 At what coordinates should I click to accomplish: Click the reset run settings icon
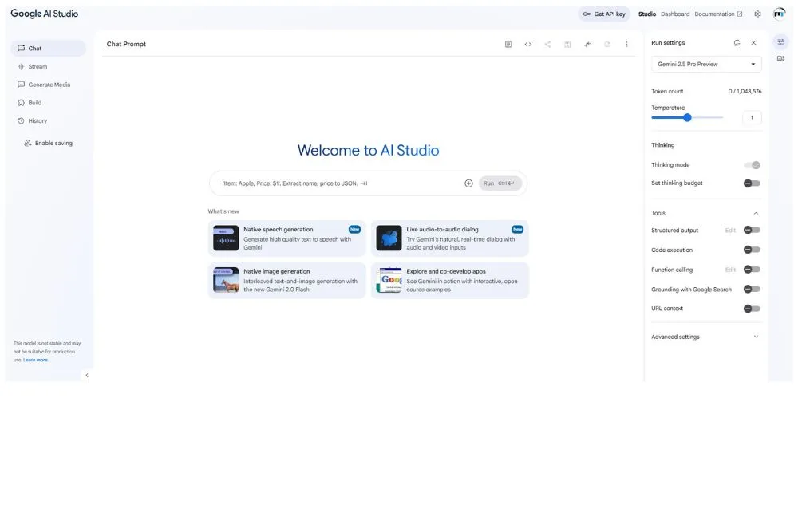click(737, 43)
